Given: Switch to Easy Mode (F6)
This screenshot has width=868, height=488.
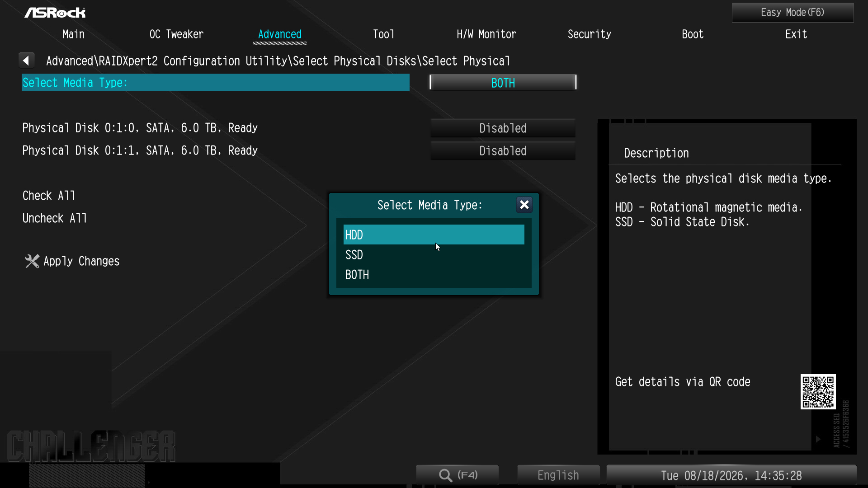Looking at the screenshot, I should (793, 13).
